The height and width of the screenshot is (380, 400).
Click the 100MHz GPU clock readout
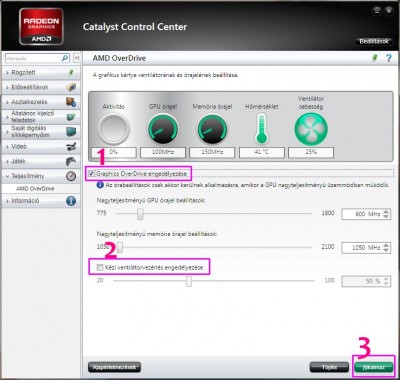[163, 152]
